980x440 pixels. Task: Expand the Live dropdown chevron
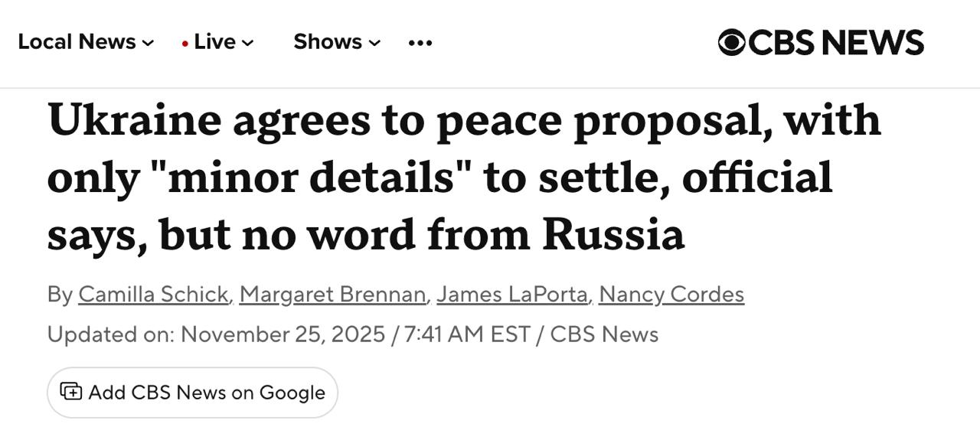[x=247, y=44]
